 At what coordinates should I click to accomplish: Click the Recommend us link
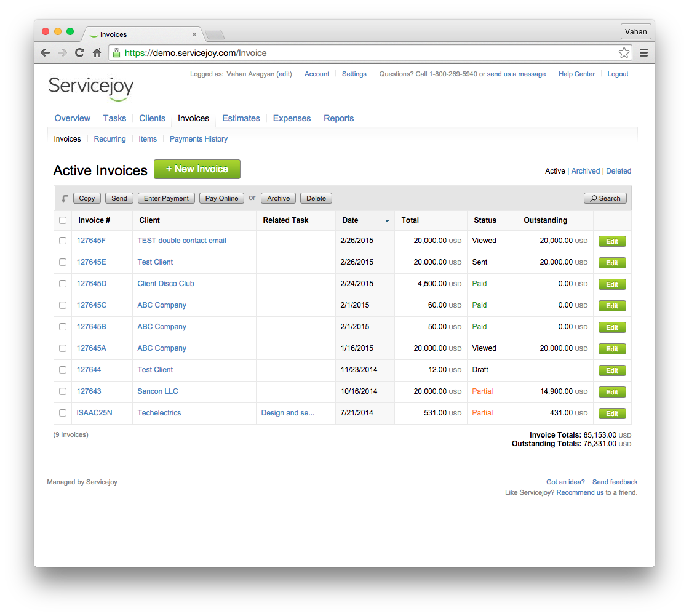click(x=580, y=492)
